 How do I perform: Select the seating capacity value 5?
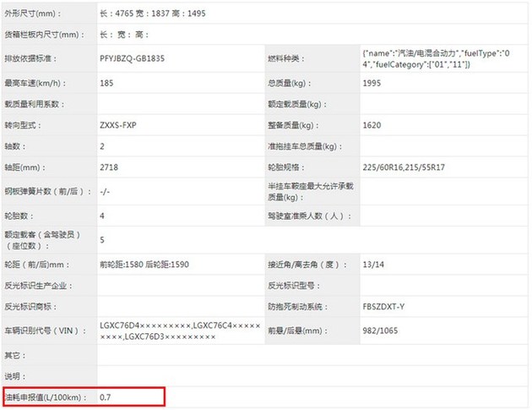tap(102, 240)
